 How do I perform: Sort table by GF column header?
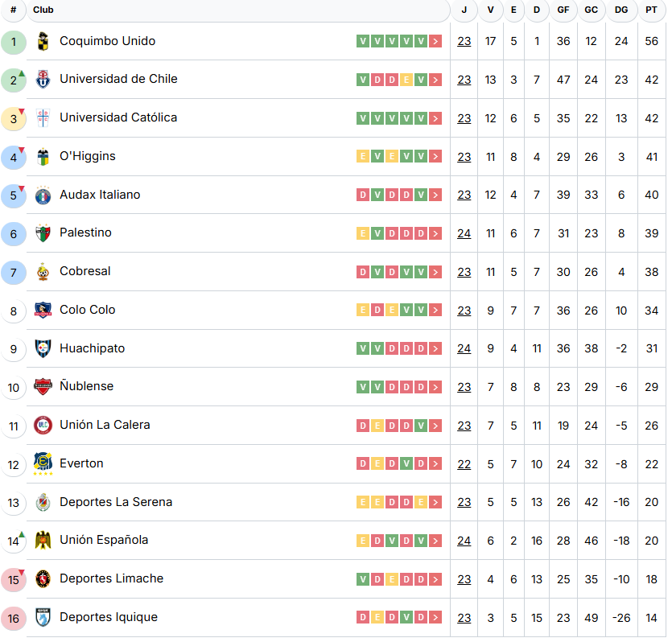pos(563,10)
